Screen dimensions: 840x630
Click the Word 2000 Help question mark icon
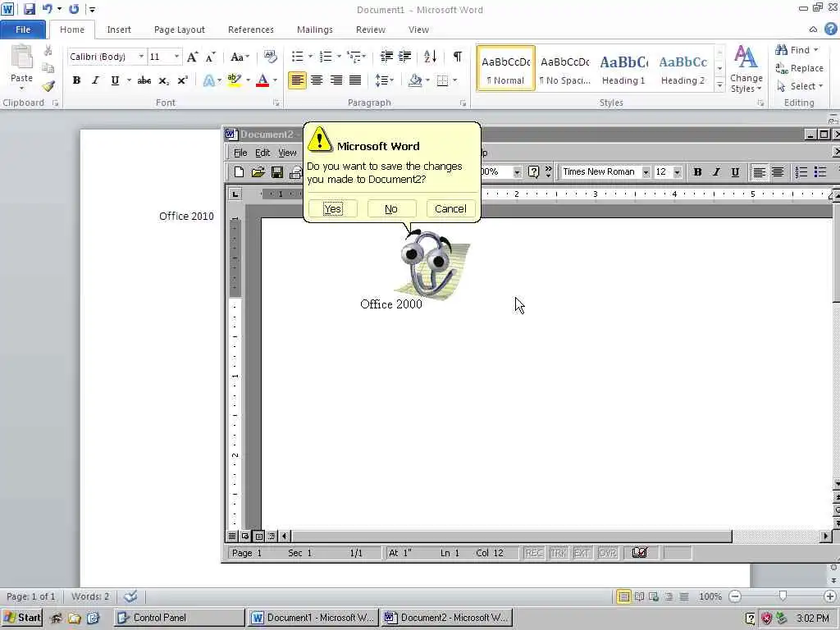click(x=533, y=172)
